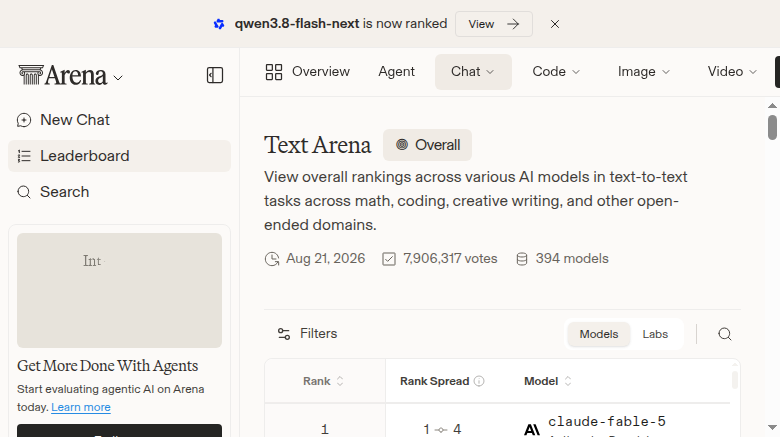Click the Rank Spread column header
The width and height of the screenshot is (780, 437).
tap(434, 381)
